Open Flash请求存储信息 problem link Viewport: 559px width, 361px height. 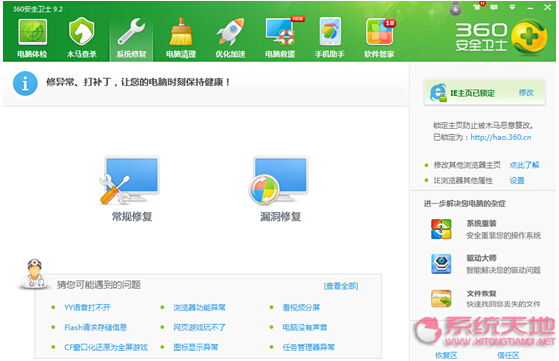[96, 327]
